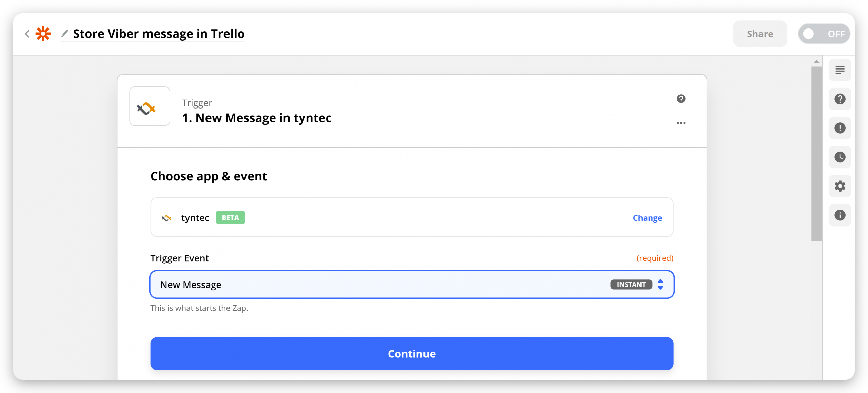Viewport: 868px width, 393px height.
Task: Open the New Message trigger event selector
Action: pos(412,284)
